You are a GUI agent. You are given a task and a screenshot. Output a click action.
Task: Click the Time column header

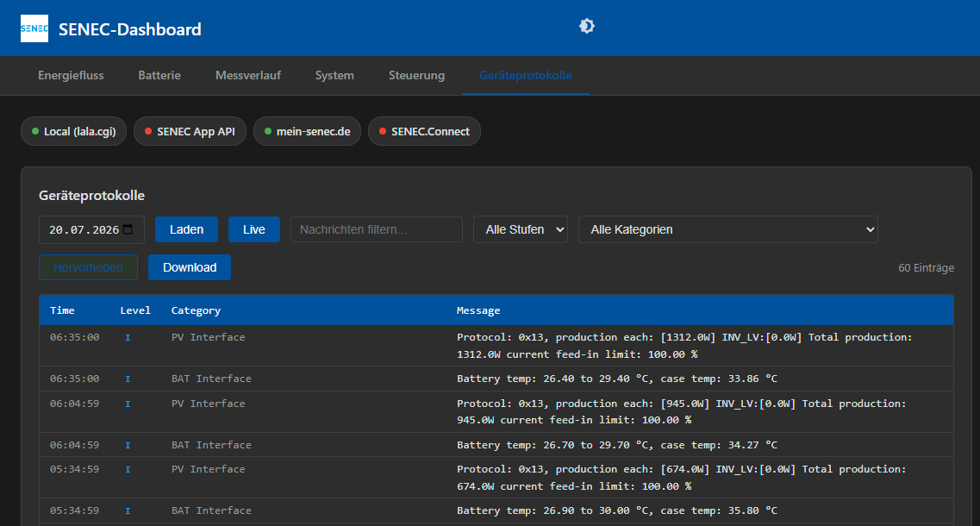(63, 310)
